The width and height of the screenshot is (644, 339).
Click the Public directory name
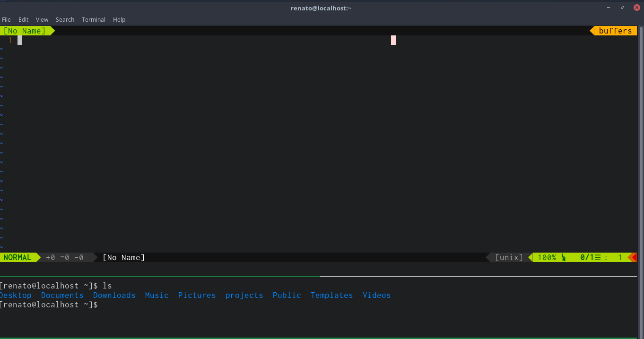[287, 295]
